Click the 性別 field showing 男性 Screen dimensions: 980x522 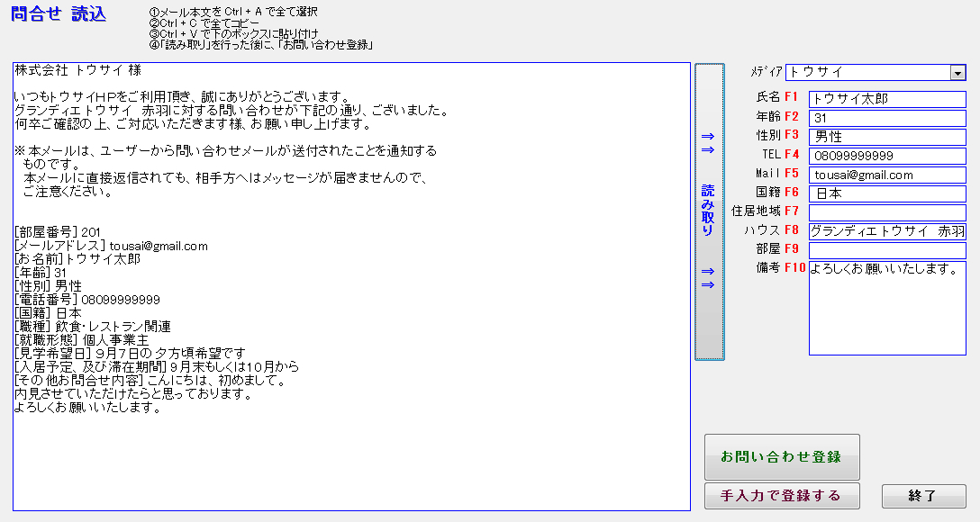pos(886,137)
